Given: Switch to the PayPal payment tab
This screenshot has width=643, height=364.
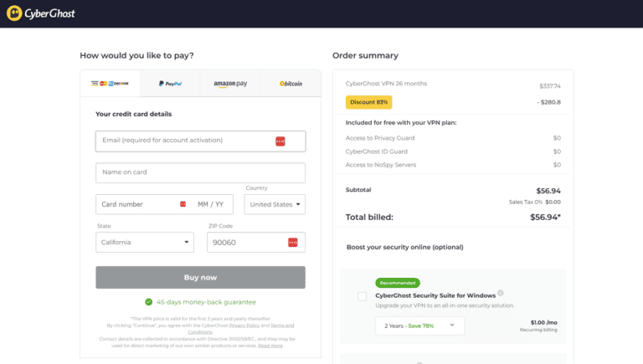Looking at the screenshot, I should coord(170,84).
